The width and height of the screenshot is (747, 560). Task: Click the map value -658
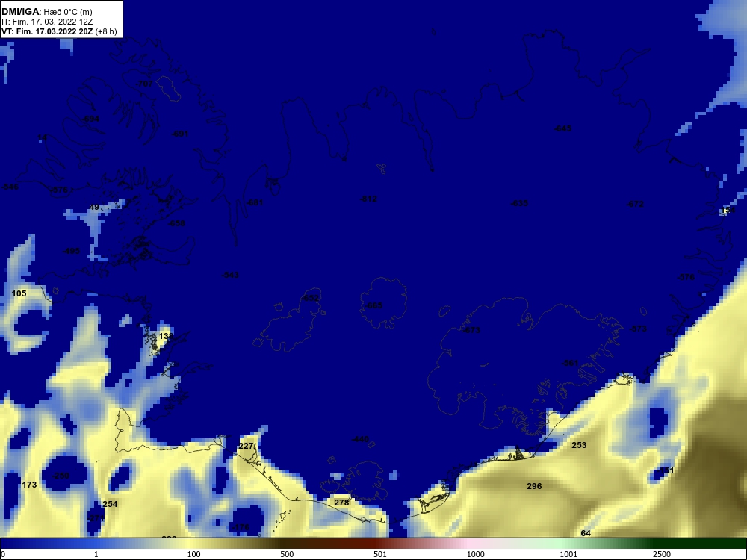(176, 223)
